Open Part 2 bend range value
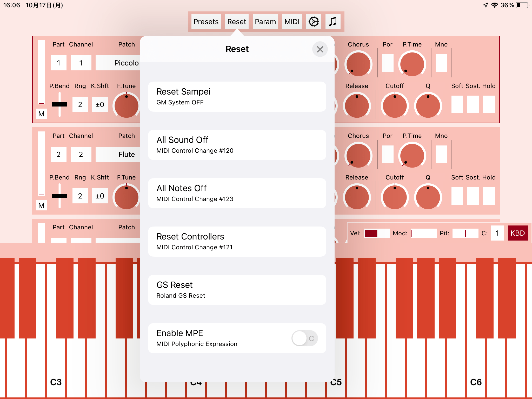The height and width of the screenshot is (399, 532). pyautogui.click(x=80, y=196)
